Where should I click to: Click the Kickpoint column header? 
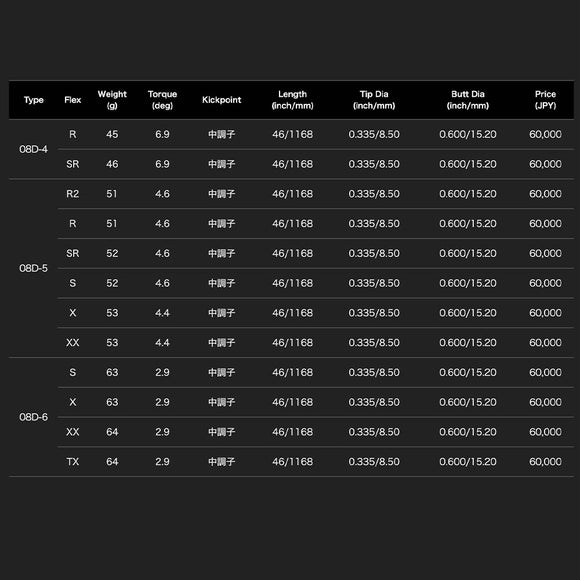(x=222, y=100)
